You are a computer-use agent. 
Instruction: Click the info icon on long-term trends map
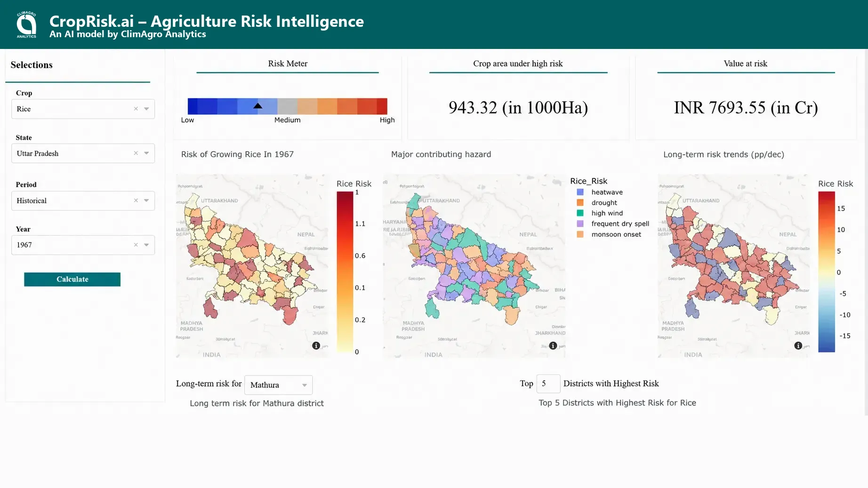pos(798,345)
